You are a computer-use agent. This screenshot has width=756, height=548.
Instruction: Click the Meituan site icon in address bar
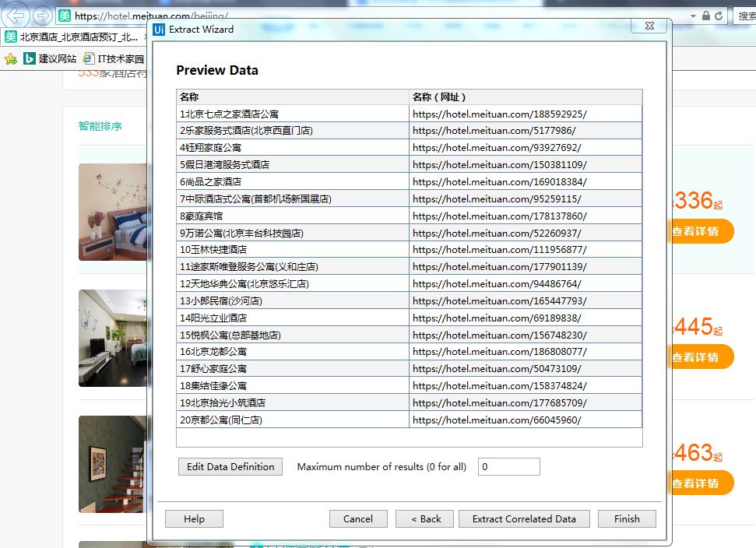point(64,16)
